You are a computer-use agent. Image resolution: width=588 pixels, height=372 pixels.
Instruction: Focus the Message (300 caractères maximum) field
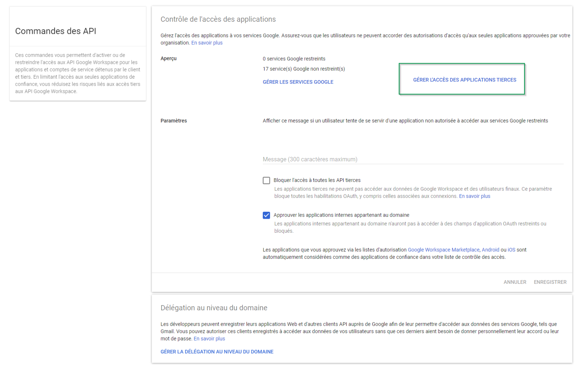pyautogui.click(x=412, y=159)
